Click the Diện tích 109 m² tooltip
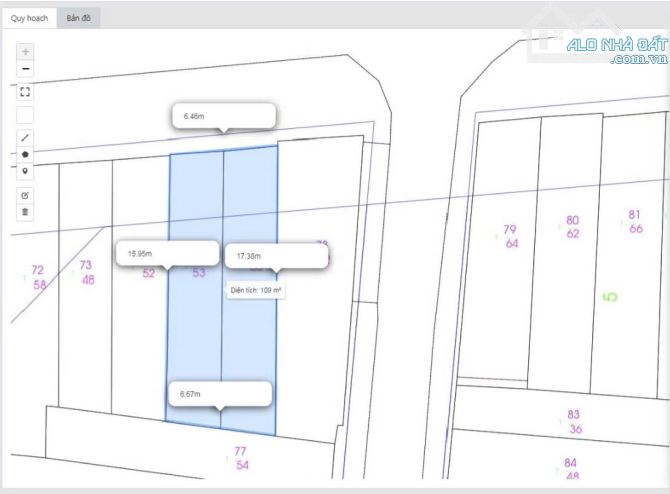 click(256, 290)
